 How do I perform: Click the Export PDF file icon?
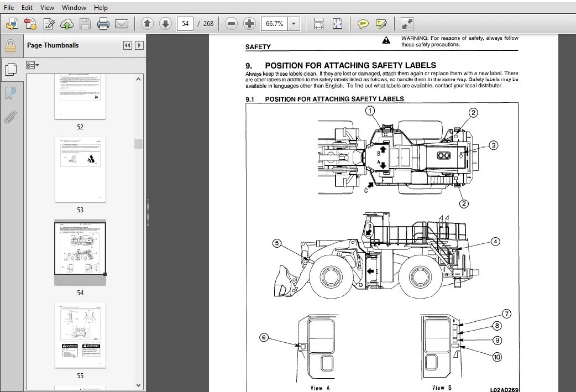(12, 24)
